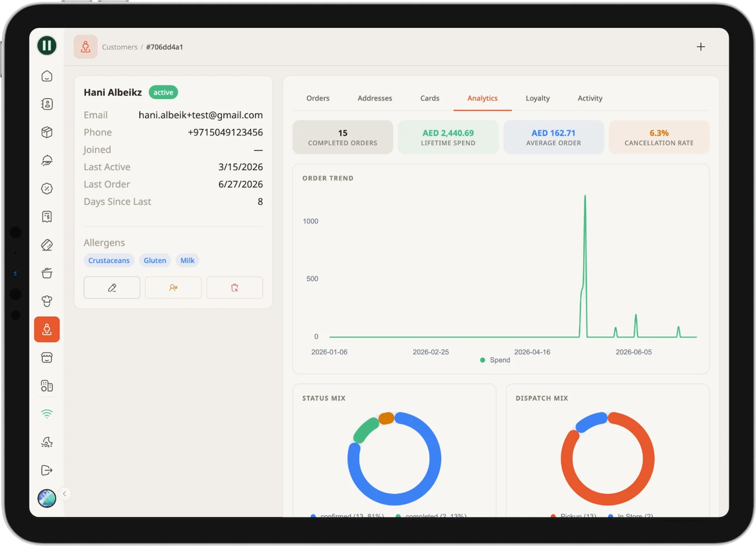Click the green pause-style app logo
Screen dimensions: 756x546
click(x=47, y=45)
